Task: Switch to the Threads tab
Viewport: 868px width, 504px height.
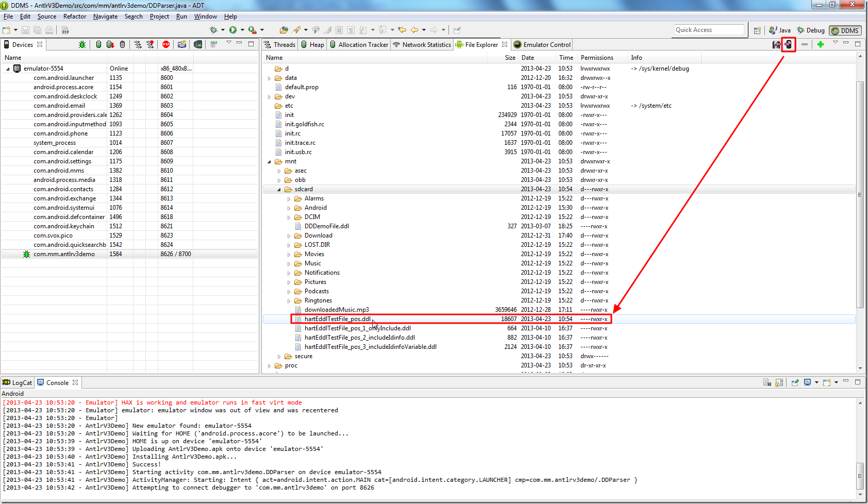Action: (280, 45)
